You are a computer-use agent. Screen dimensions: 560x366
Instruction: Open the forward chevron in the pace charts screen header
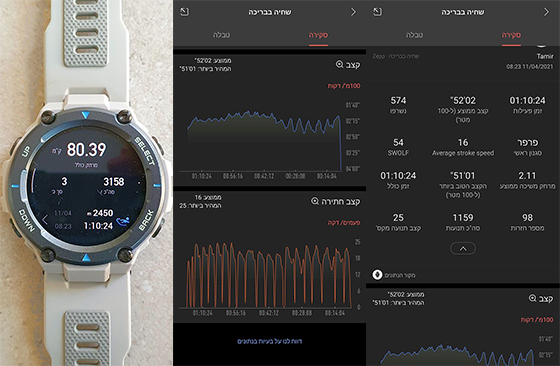coord(353,12)
